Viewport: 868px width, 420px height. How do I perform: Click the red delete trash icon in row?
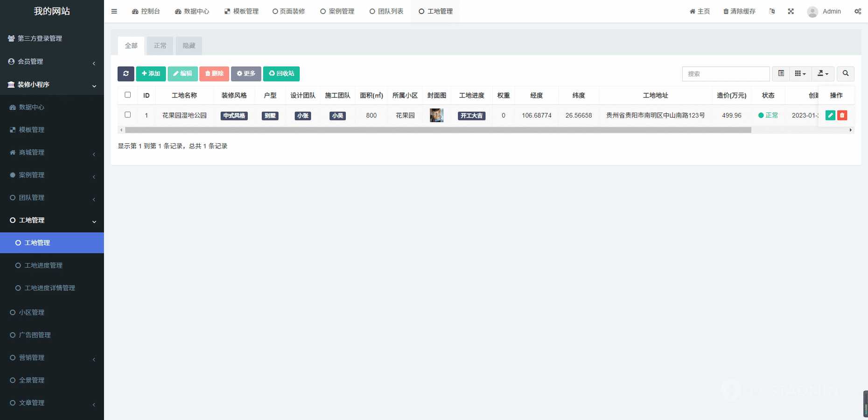click(842, 115)
